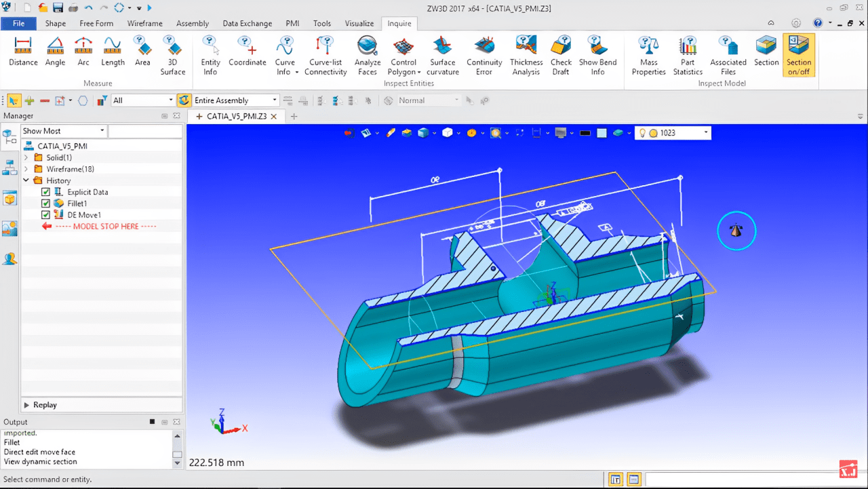Uncheck the Fillet1 history checkbox

46,203
